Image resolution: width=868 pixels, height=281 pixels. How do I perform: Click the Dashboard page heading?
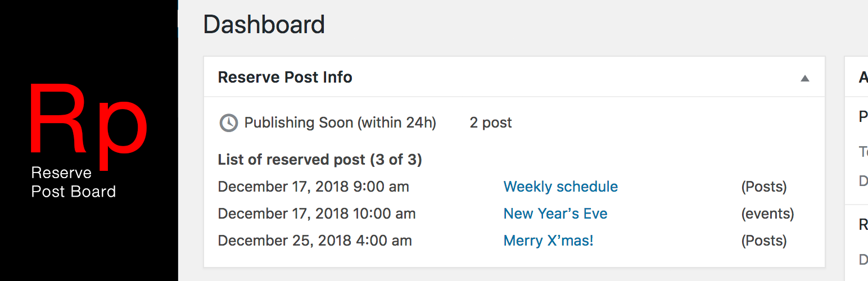click(264, 25)
